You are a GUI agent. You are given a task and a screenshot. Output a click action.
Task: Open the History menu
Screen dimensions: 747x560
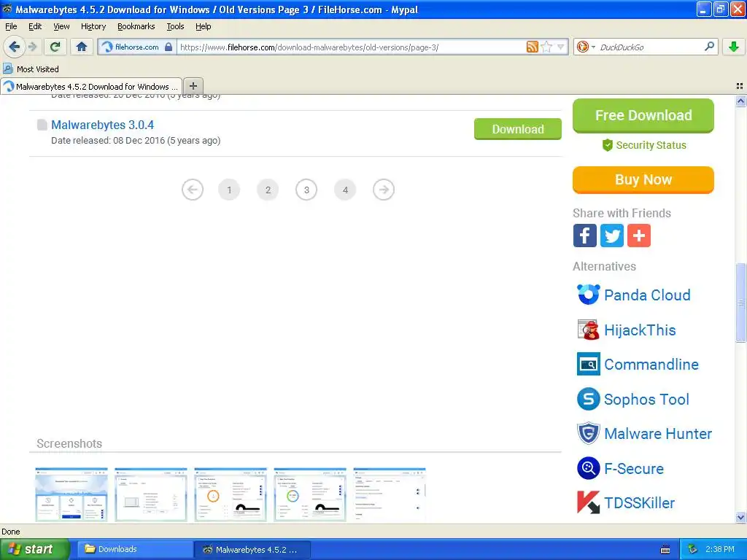point(93,26)
